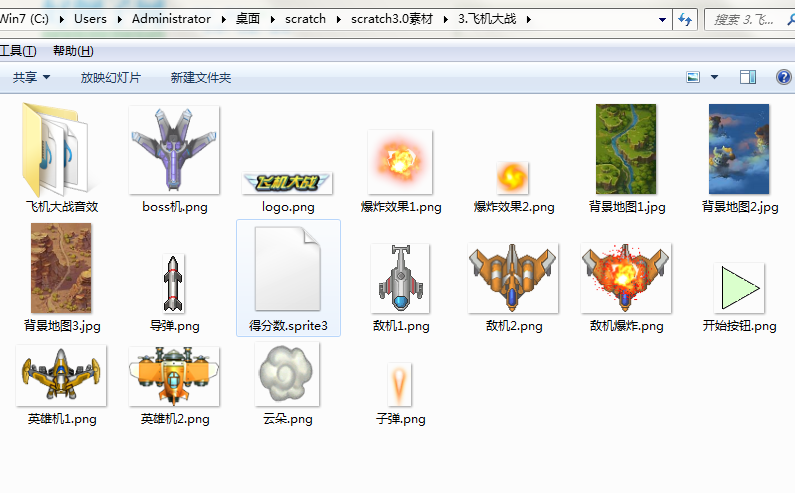
Task: Select the logo.png image
Action: (x=287, y=183)
